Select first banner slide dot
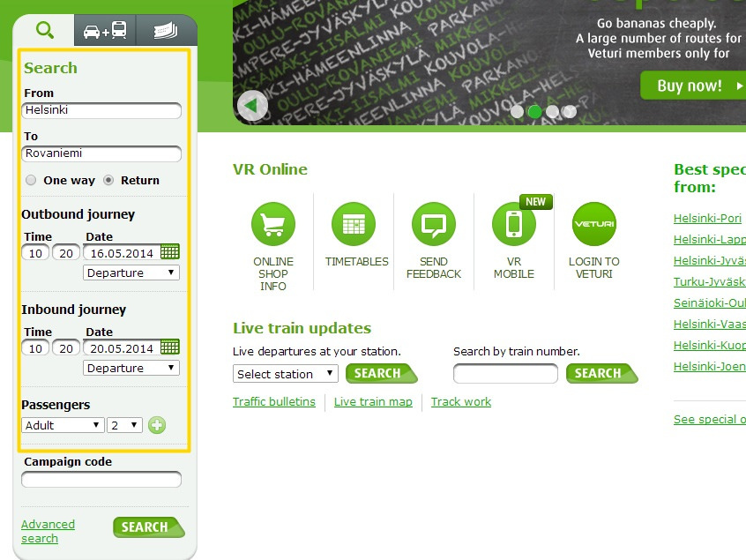Image resolution: width=746 pixels, height=560 pixels. tap(517, 112)
